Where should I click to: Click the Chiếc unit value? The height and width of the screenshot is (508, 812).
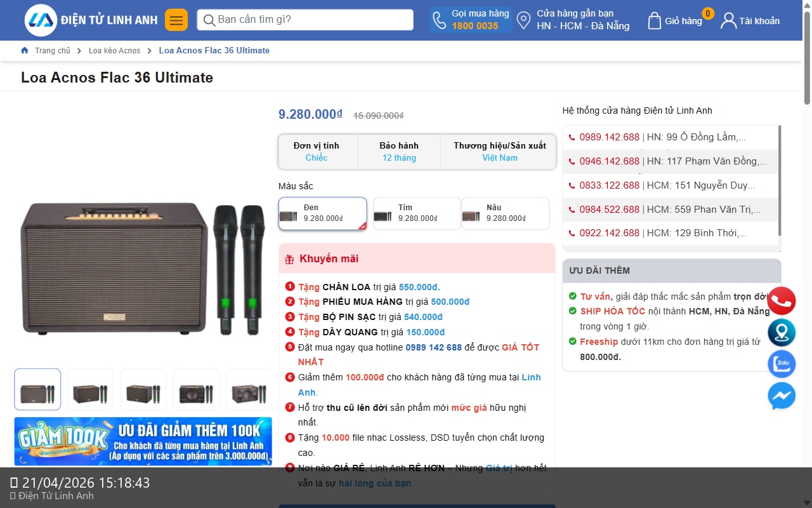click(x=317, y=157)
